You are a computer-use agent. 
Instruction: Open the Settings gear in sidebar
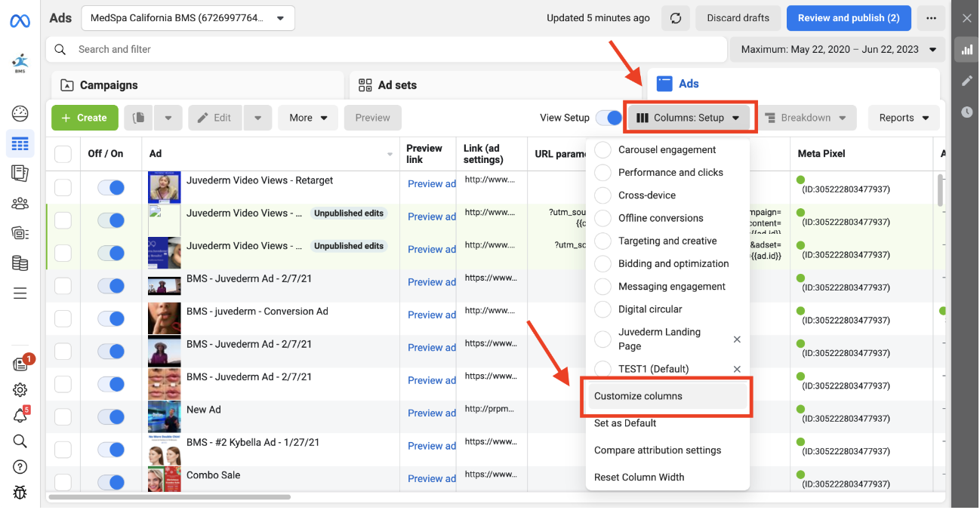[20, 390]
